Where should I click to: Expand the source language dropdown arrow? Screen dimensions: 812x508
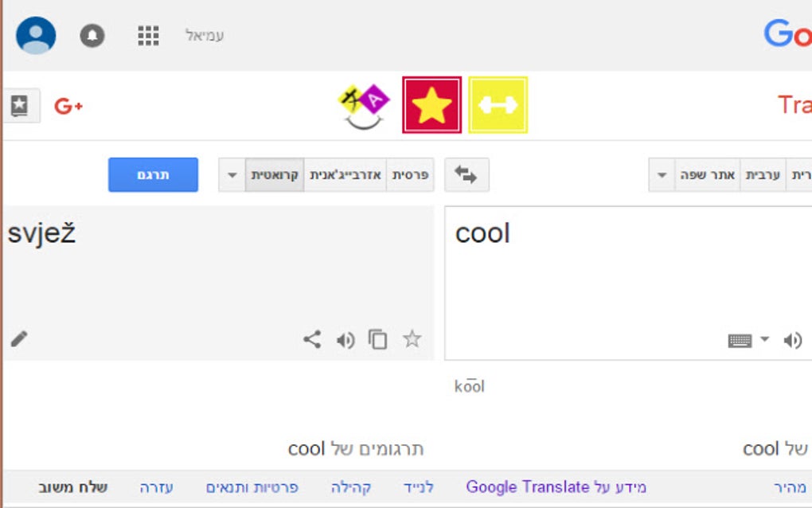[x=662, y=175]
